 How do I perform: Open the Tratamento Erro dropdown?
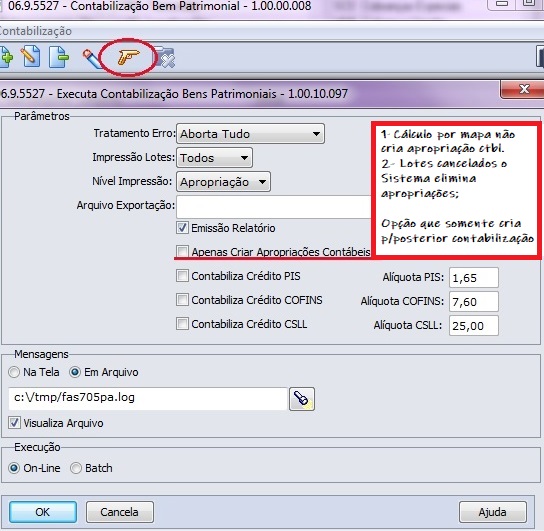pyautogui.click(x=250, y=134)
